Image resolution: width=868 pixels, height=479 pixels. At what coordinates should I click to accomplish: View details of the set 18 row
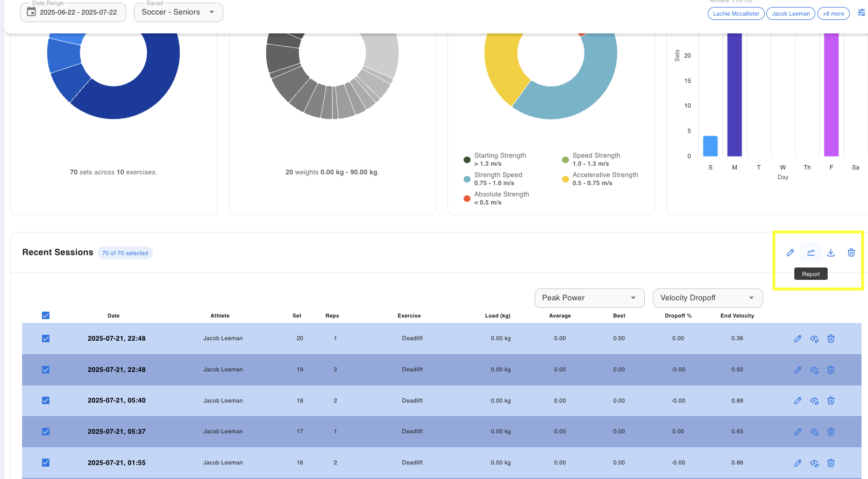pyautogui.click(x=814, y=400)
